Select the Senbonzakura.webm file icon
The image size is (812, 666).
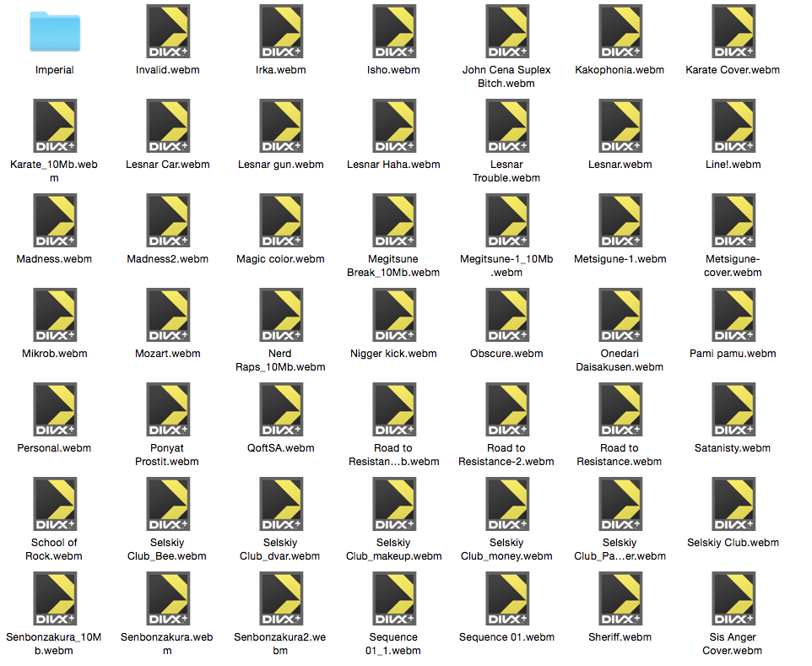coord(168,598)
